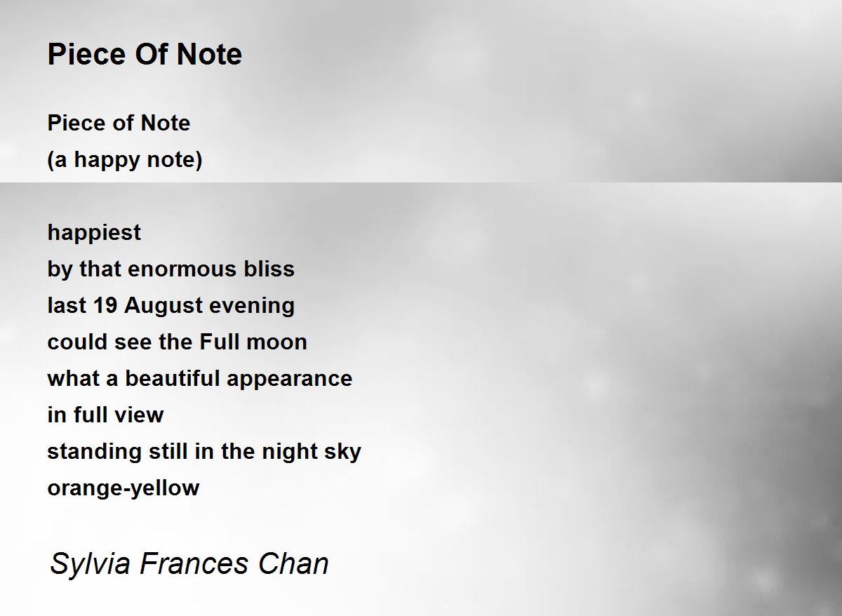Click the line 'could see the Full moon'
The width and height of the screenshot is (842, 616).
tap(177, 342)
